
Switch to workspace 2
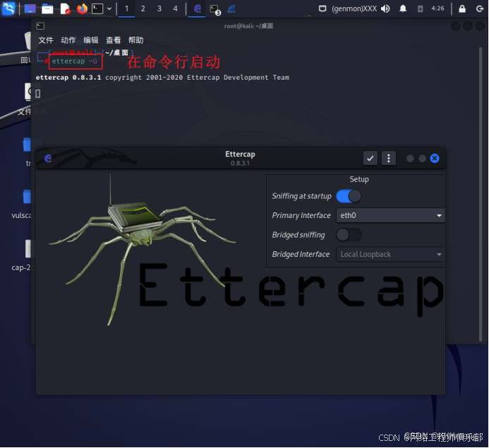point(143,8)
